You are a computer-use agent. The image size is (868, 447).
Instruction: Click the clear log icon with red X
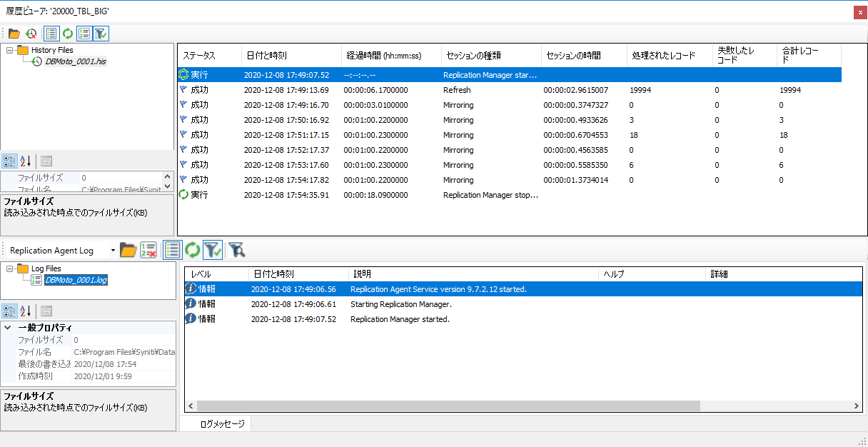(148, 250)
